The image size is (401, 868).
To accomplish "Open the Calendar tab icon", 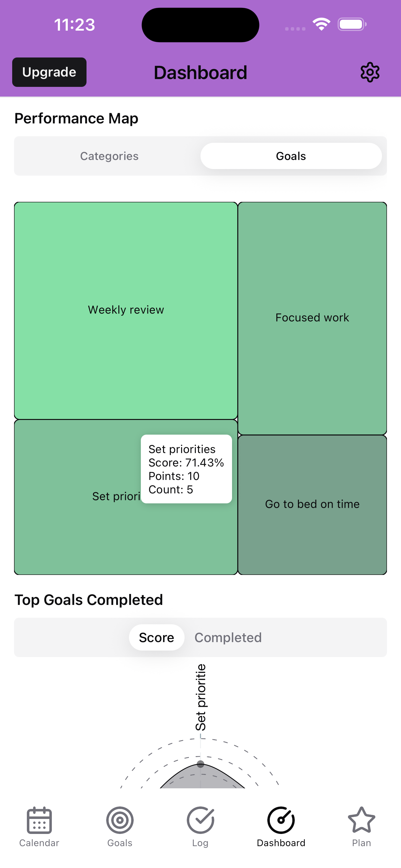I will (x=39, y=820).
